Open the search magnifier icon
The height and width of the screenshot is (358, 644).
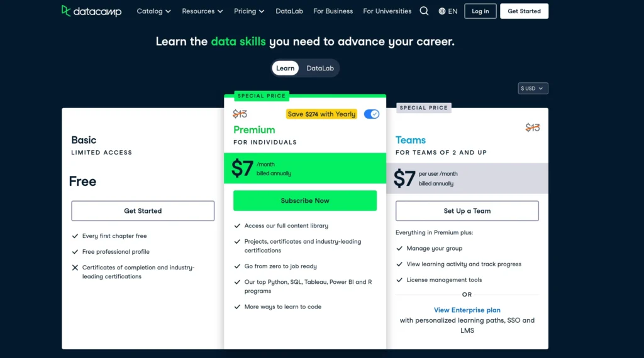[x=424, y=11]
